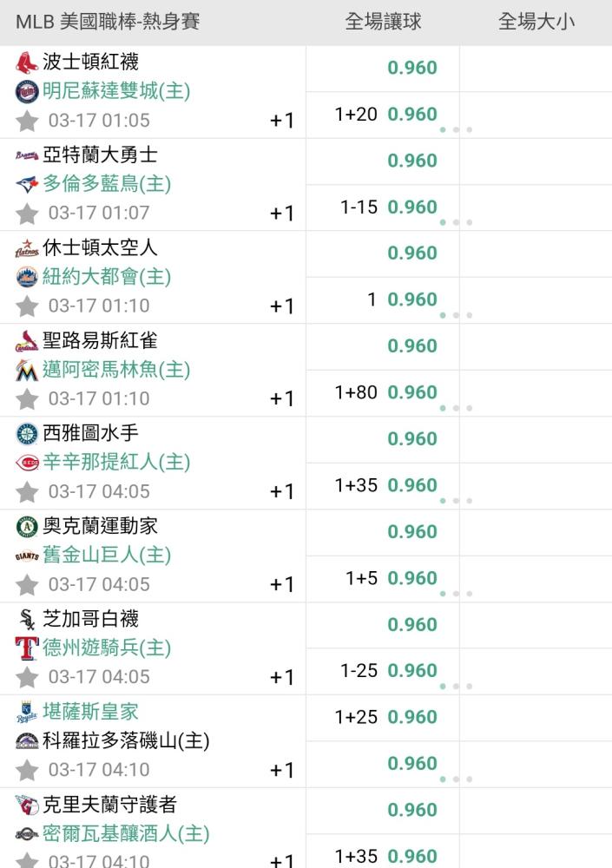Star the 03-17 04:10 Royals vs Rockies game
The height and width of the screenshot is (868, 612).
[x=27, y=770]
